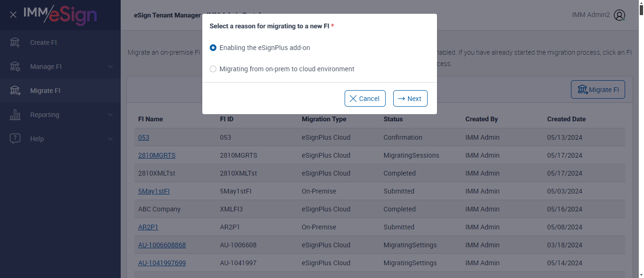Open the IMM Admin2 user profile icon
The width and height of the screenshot is (644, 278).
619,15
